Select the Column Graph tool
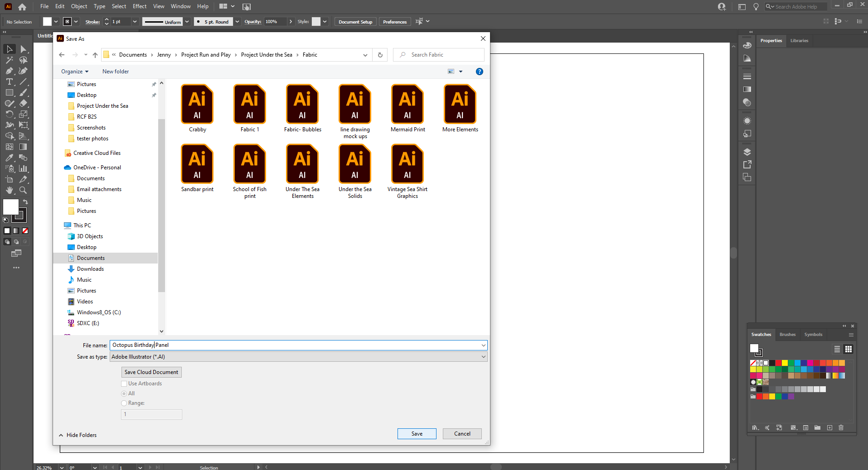 point(24,168)
